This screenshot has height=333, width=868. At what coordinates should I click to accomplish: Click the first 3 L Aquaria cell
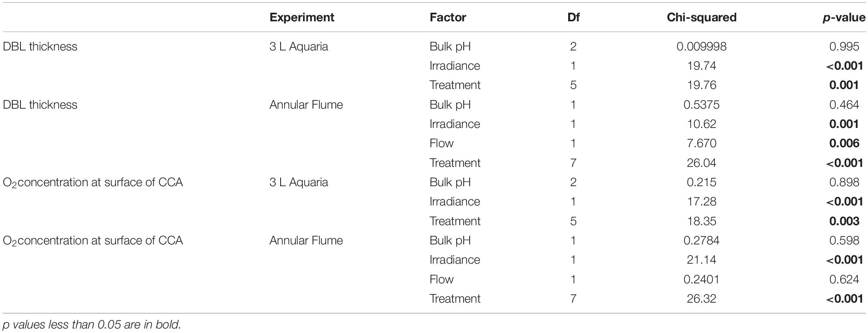(x=299, y=46)
